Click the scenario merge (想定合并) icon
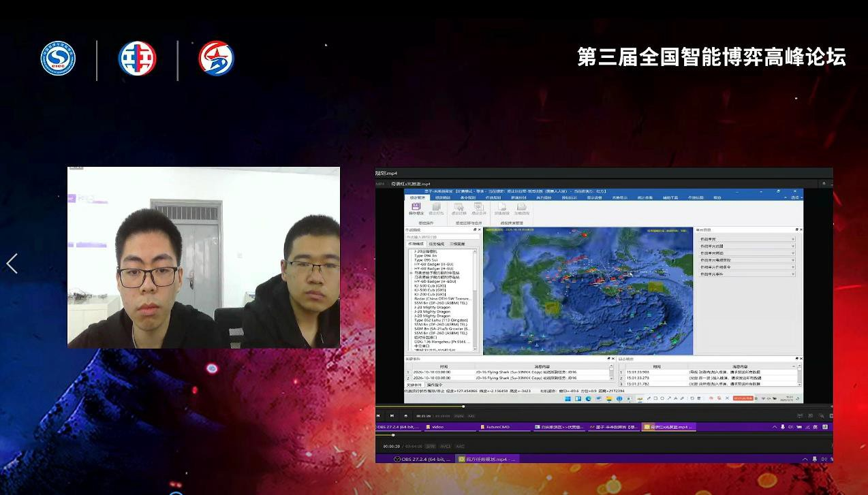This screenshot has width=868, height=495. click(479, 208)
